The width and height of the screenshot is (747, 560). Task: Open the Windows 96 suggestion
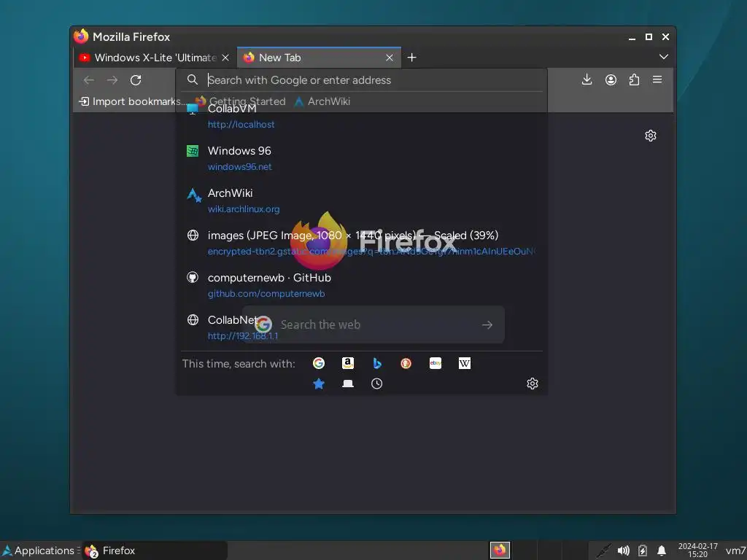pos(362,158)
